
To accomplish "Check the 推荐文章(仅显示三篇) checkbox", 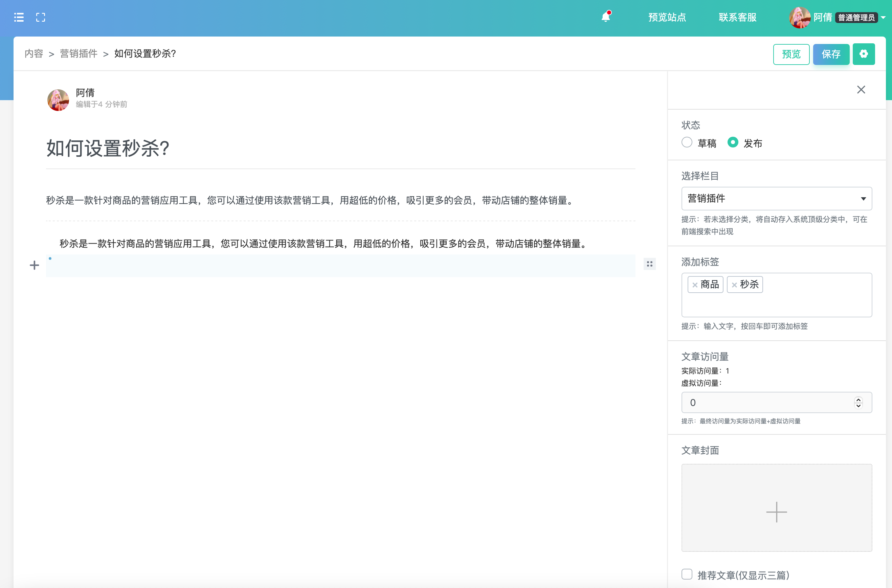I will [x=687, y=574].
